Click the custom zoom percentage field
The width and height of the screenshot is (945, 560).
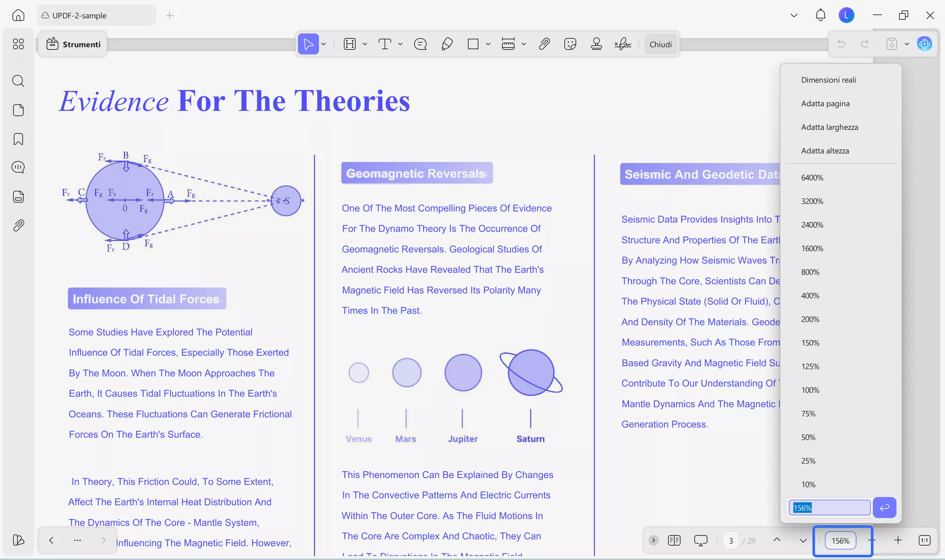click(x=829, y=508)
